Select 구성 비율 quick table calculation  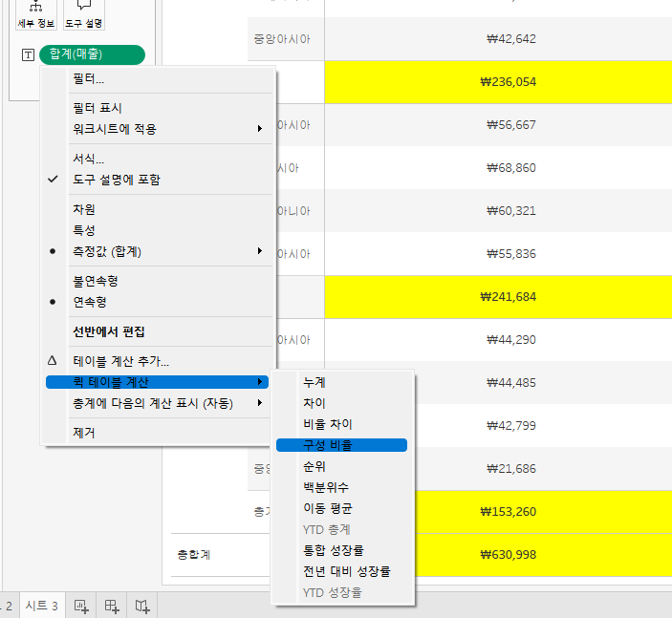click(x=341, y=445)
